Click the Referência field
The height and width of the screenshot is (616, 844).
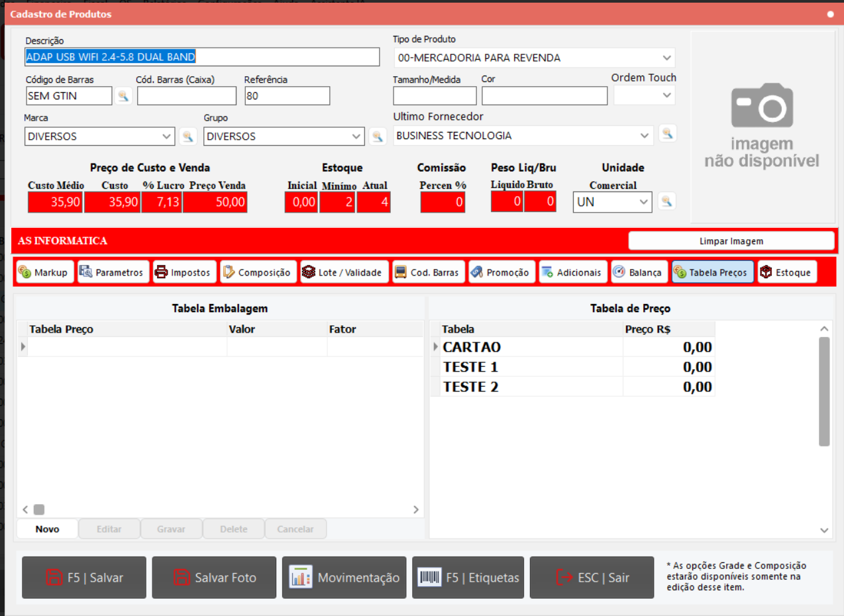[287, 96]
